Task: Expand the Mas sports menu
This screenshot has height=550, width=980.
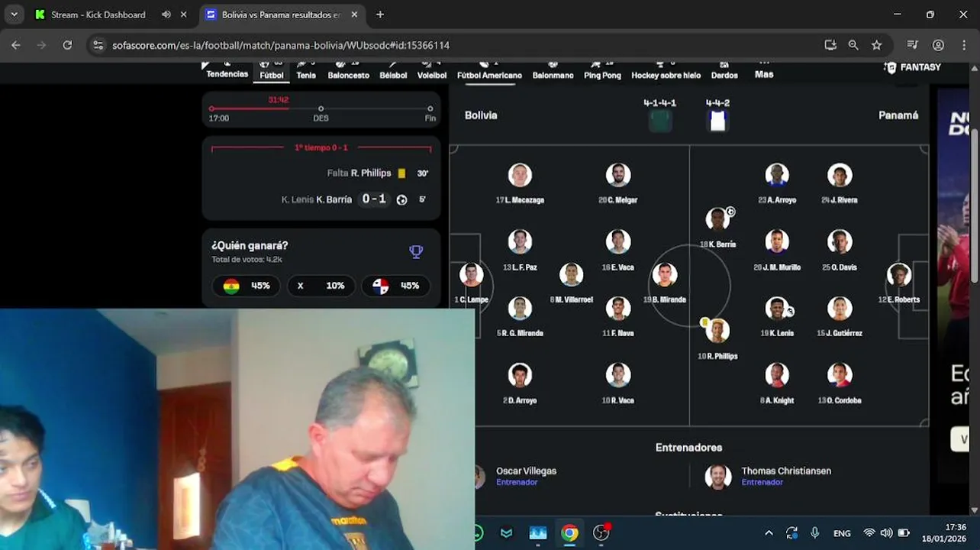Action: (764, 74)
